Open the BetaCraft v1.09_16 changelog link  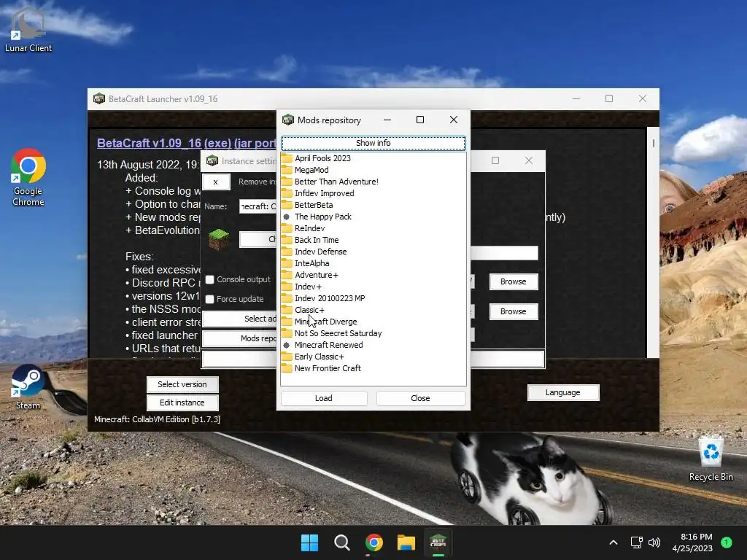[186, 143]
